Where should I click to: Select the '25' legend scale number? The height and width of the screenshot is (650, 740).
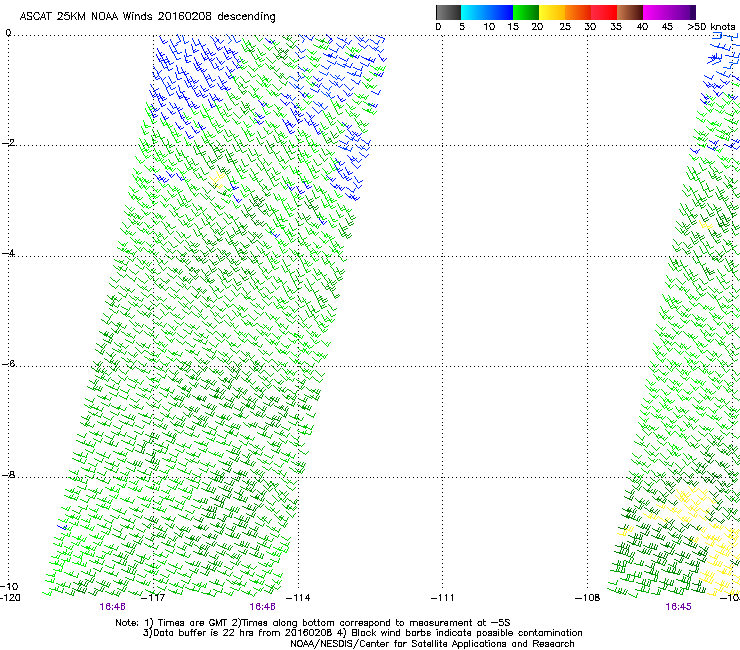pos(565,27)
